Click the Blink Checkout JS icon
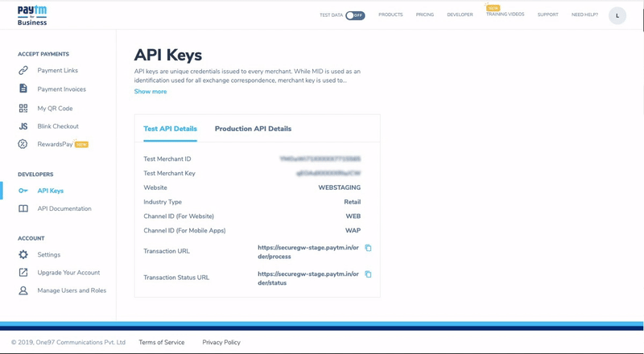Image resolution: width=644 pixels, height=354 pixels. coord(23,126)
